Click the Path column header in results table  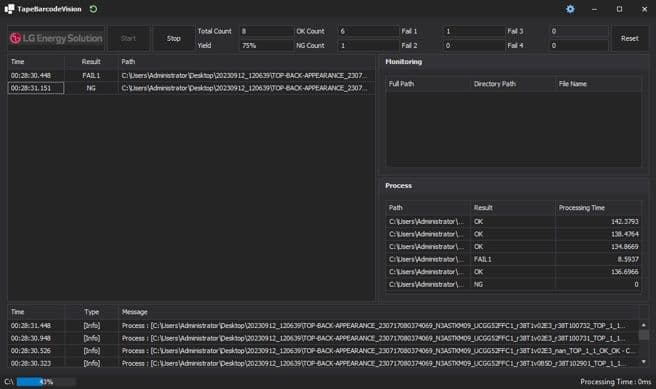246,62
